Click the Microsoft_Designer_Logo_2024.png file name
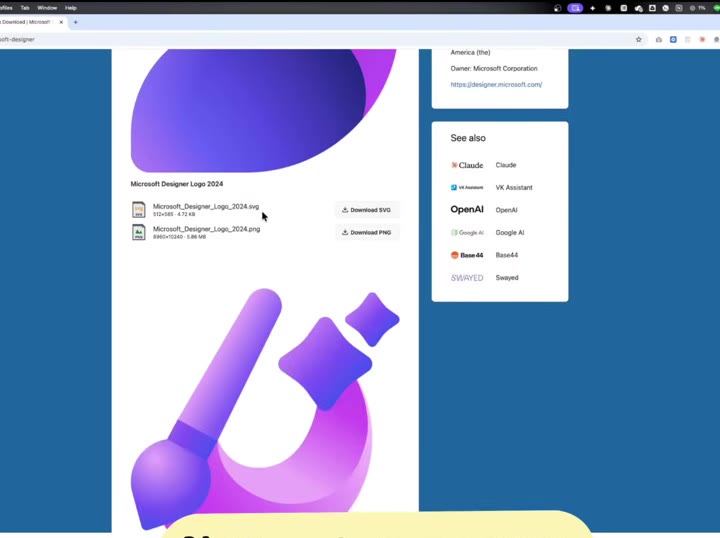The height and width of the screenshot is (538, 720). coord(206,229)
